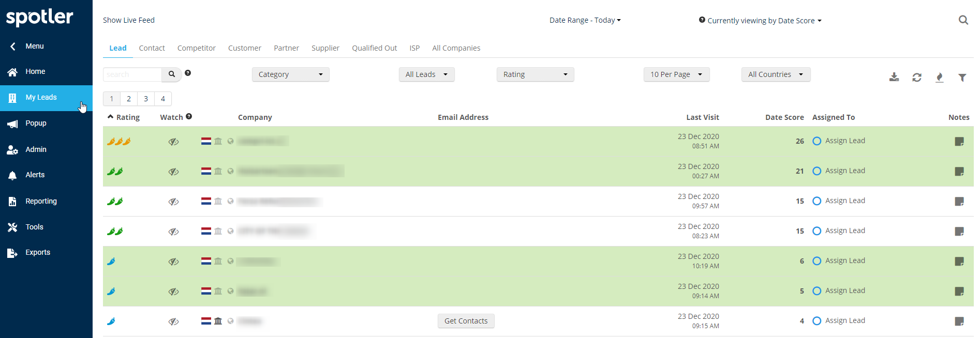980x338 pixels.
Task: Go to page 3 of results
Action: [146, 99]
